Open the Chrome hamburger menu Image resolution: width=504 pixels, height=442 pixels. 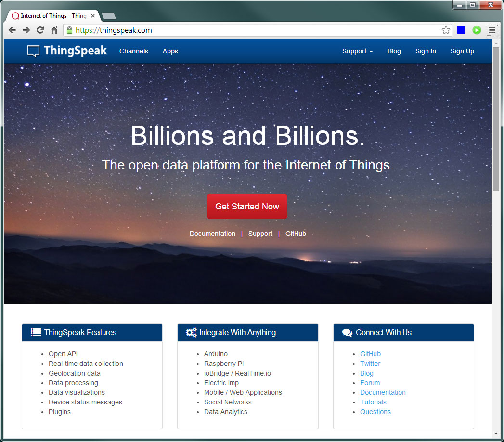pyautogui.click(x=492, y=30)
